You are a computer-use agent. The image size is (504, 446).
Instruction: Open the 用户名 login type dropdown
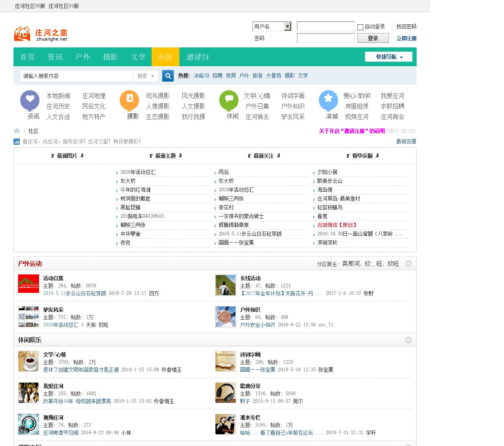point(287,26)
